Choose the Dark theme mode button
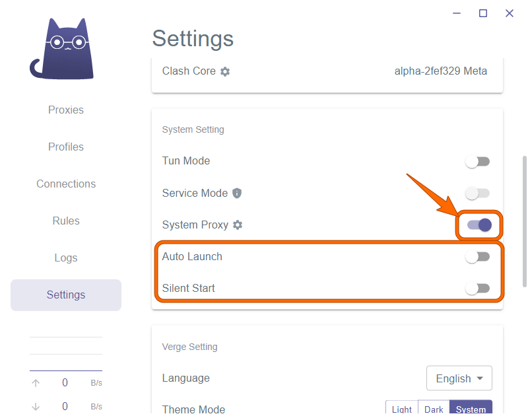This screenshot has height=420, width=528. 434,409
